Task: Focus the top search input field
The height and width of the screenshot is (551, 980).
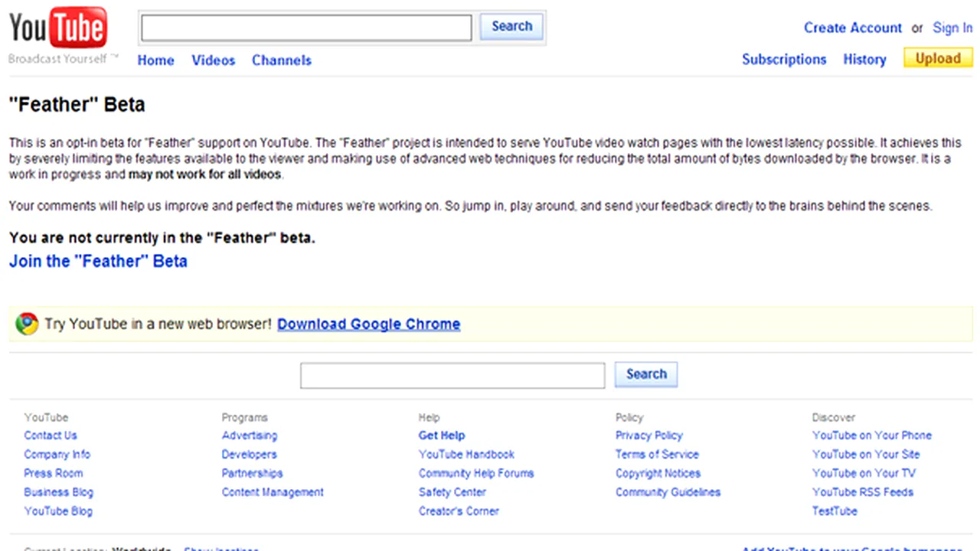Action: point(306,28)
